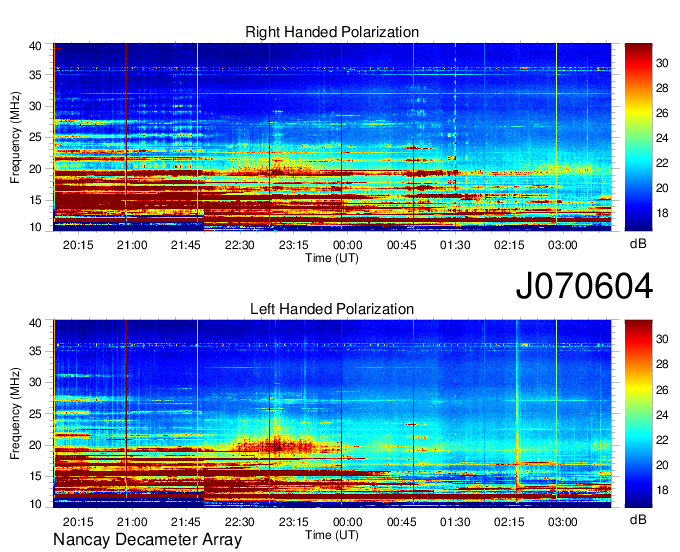The width and height of the screenshot is (680, 552).
Task: Click the "dB" label below bottom colorbar
Action: point(638,519)
